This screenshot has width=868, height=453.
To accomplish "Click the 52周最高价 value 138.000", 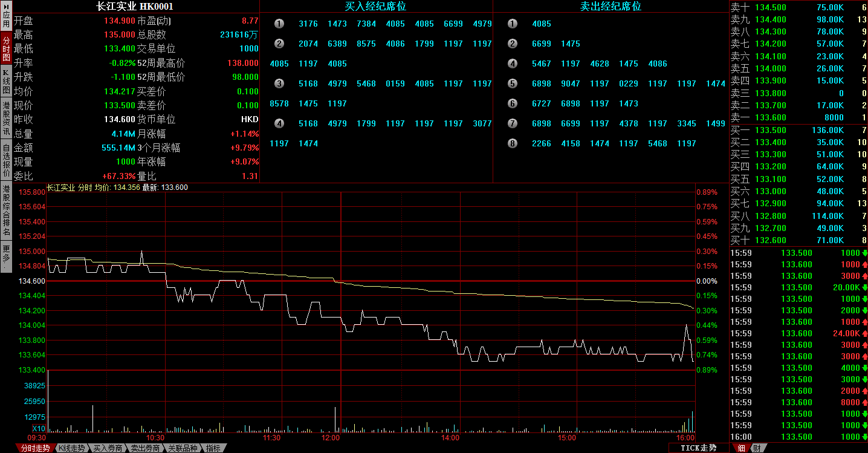I will (243, 63).
